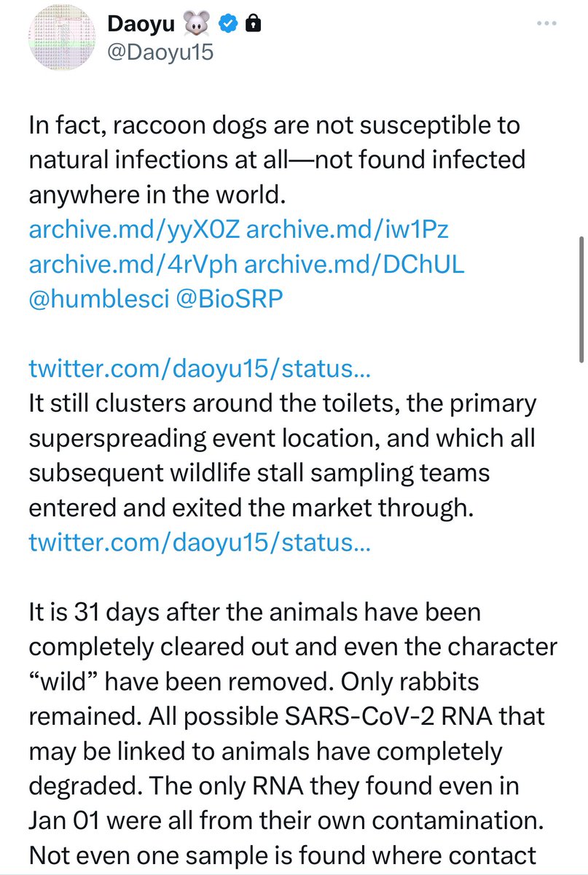
Task: Open the first twitter.com/daoyu15/status link
Action: click(200, 370)
